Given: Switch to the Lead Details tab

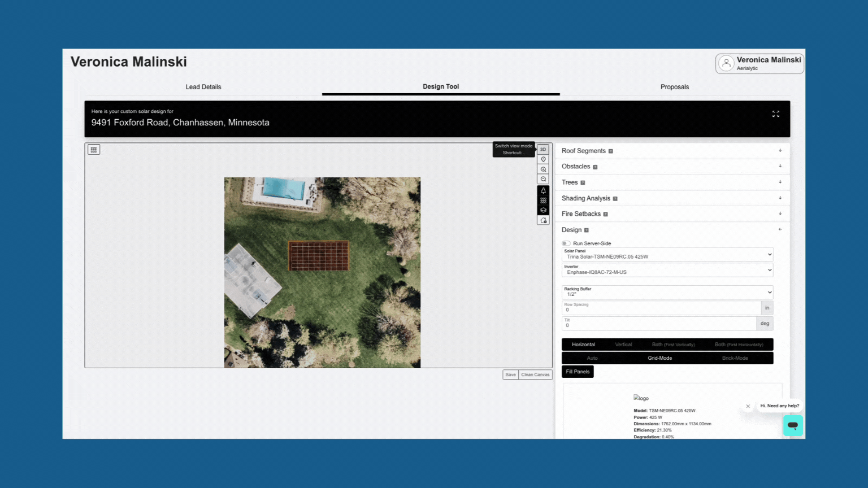Looking at the screenshot, I should tap(203, 87).
